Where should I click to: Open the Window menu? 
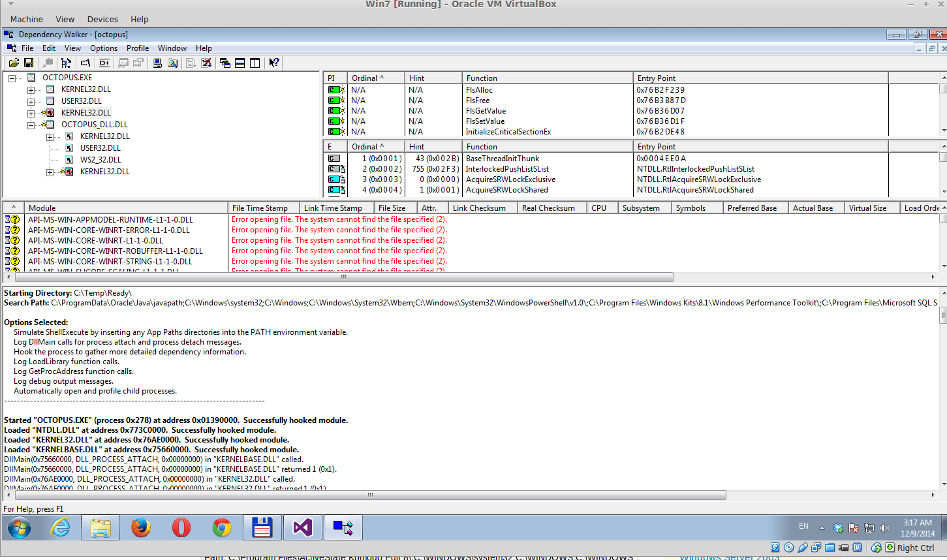click(x=172, y=48)
